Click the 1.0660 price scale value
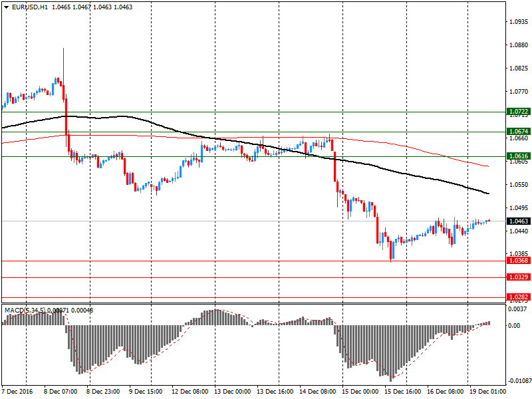The width and height of the screenshot is (532, 399). [519, 138]
